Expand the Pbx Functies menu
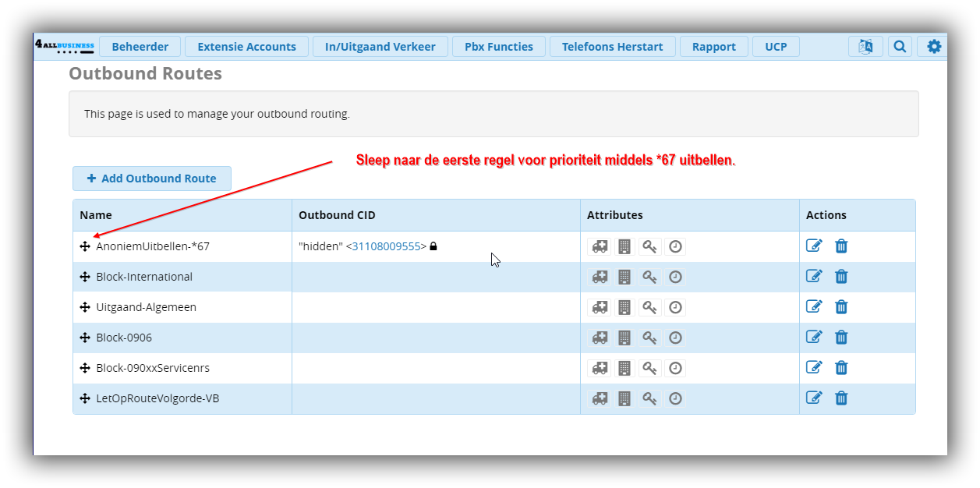 click(499, 47)
